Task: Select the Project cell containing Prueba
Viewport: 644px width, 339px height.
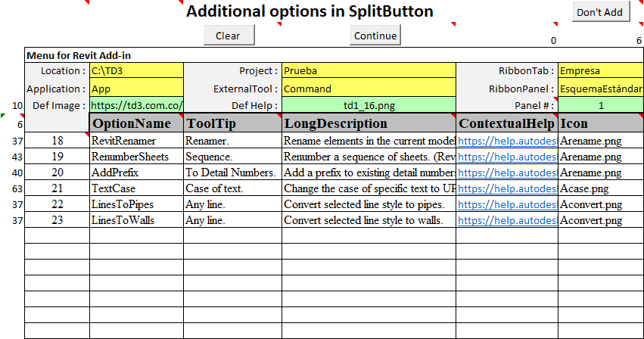Action: (369, 70)
